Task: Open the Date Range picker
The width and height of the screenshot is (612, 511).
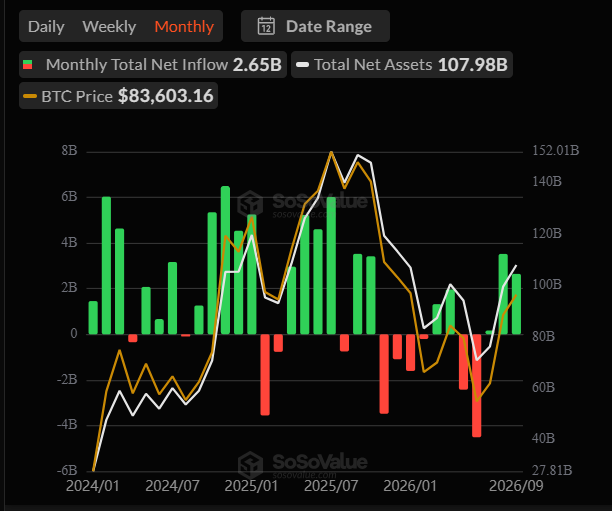Action: pos(315,26)
